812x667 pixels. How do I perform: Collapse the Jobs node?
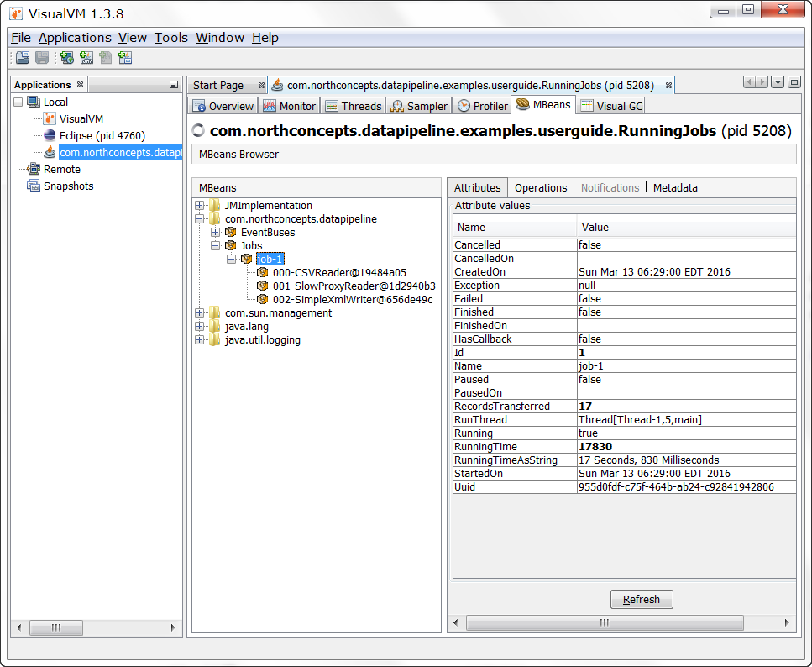[216, 245]
